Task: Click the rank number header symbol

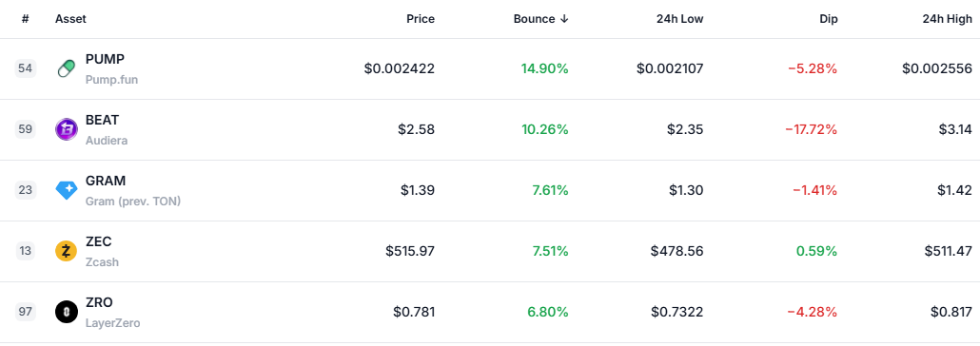Action: tap(26, 19)
